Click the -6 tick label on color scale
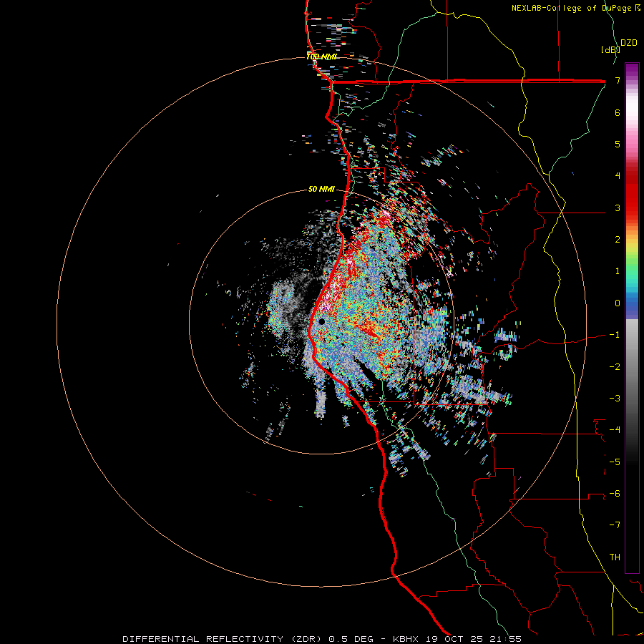The width and height of the screenshot is (644, 644). (x=615, y=494)
